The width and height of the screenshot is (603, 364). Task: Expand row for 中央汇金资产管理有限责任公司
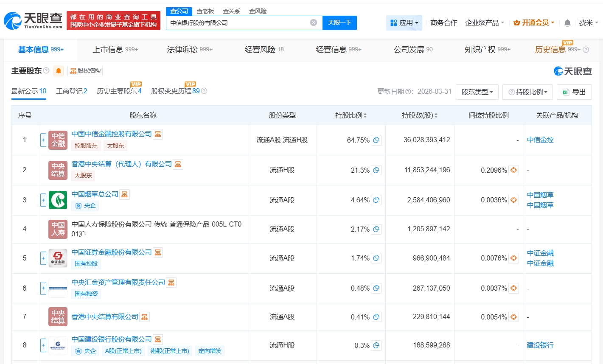[x=43, y=288]
